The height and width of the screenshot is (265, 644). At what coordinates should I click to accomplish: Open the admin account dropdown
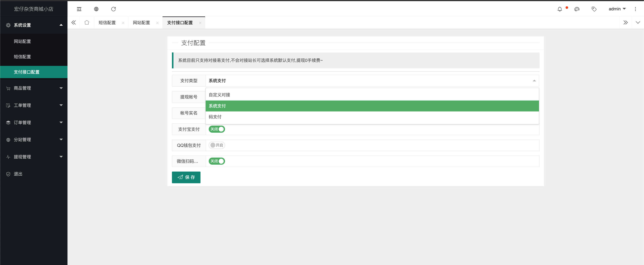point(617,9)
